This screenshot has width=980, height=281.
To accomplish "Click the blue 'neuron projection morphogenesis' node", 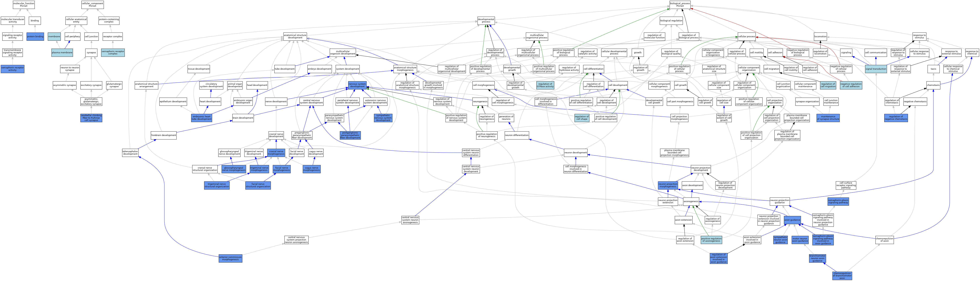I will tap(668, 185).
